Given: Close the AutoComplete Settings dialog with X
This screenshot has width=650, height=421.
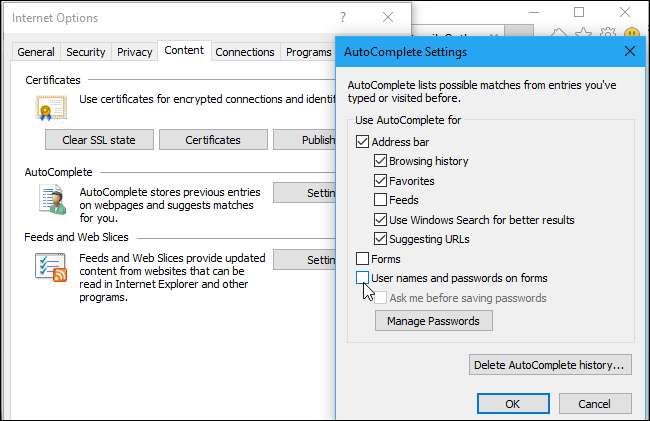Looking at the screenshot, I should 629,51.
